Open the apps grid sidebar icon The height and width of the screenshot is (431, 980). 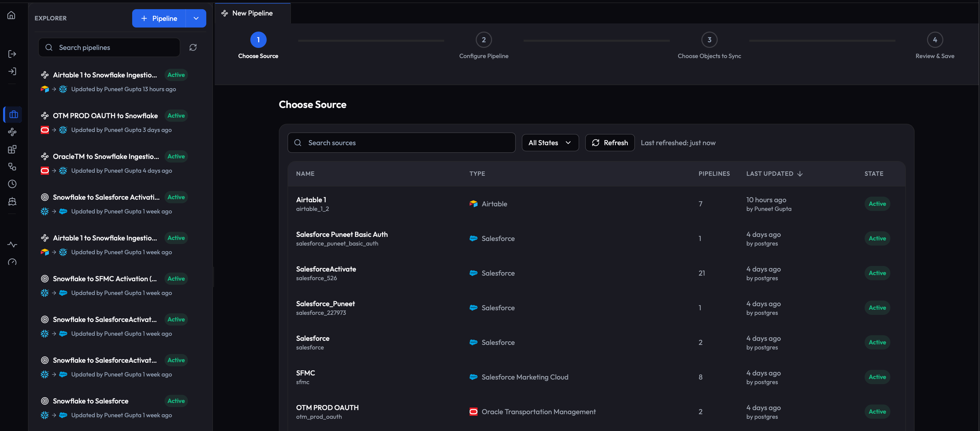pos(12,150)
